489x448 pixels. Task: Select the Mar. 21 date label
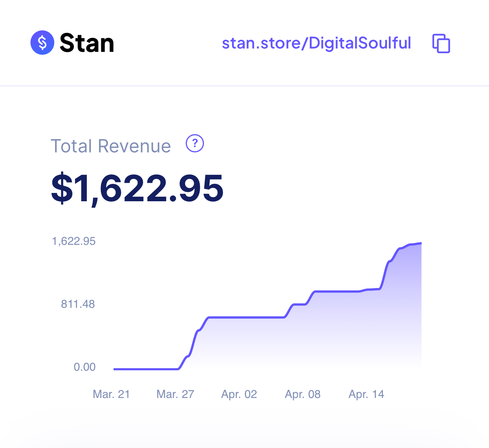(x=111, y=394)
